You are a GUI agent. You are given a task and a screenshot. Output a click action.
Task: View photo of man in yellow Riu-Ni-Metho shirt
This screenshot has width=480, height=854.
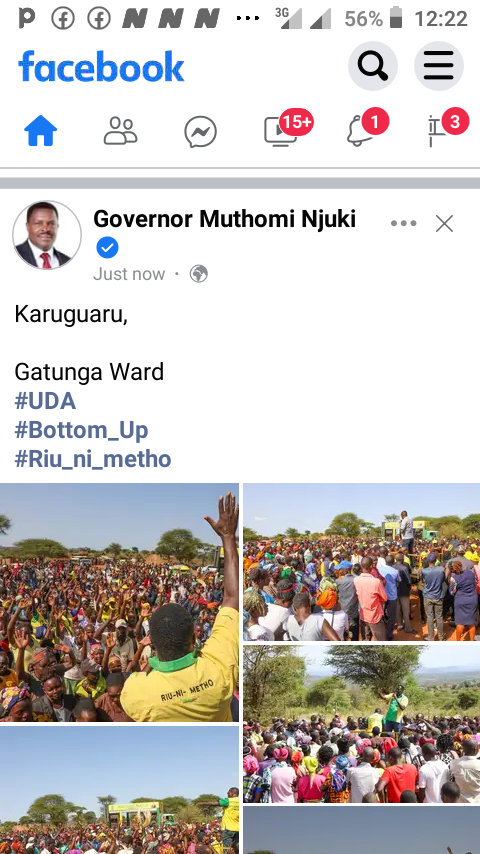click(119, 602)
